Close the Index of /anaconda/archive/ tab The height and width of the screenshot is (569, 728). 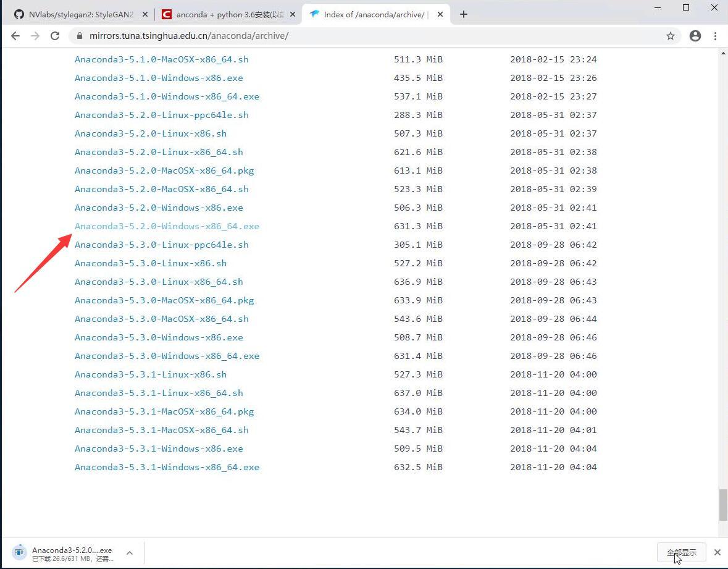click(440, 14)
